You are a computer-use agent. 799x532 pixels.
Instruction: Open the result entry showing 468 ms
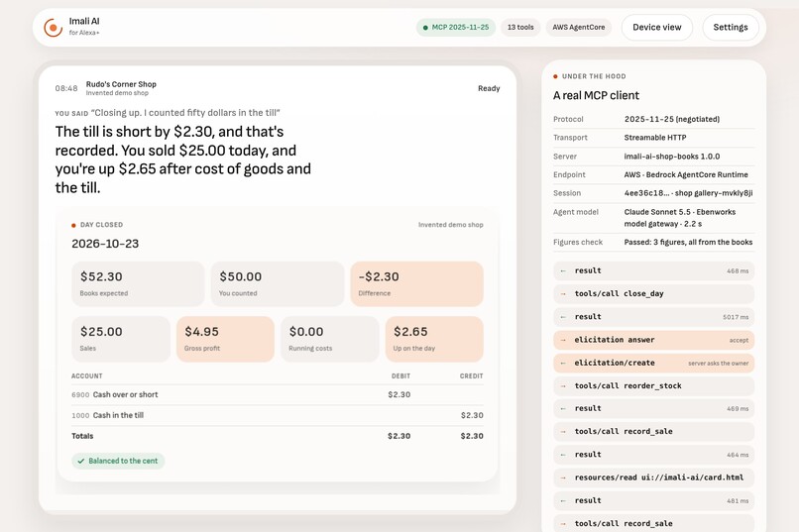tap(654, 270)
